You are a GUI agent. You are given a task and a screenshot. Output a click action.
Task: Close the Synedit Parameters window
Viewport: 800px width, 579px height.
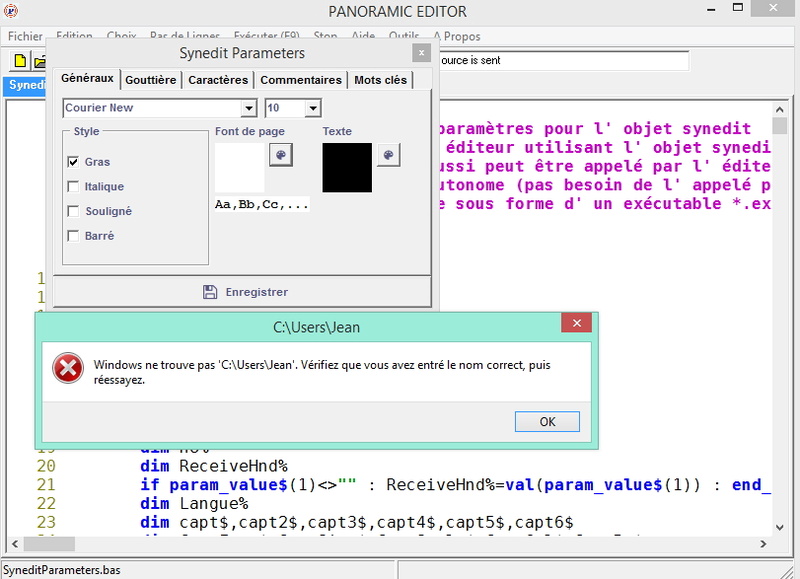[421, 53]
